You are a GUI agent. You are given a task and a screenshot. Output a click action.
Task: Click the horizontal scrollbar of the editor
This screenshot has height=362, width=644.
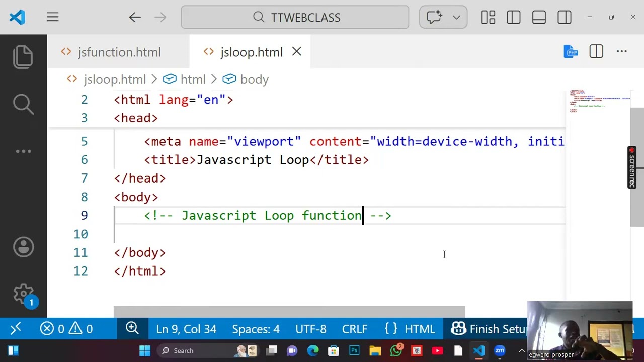pos(289,312)
